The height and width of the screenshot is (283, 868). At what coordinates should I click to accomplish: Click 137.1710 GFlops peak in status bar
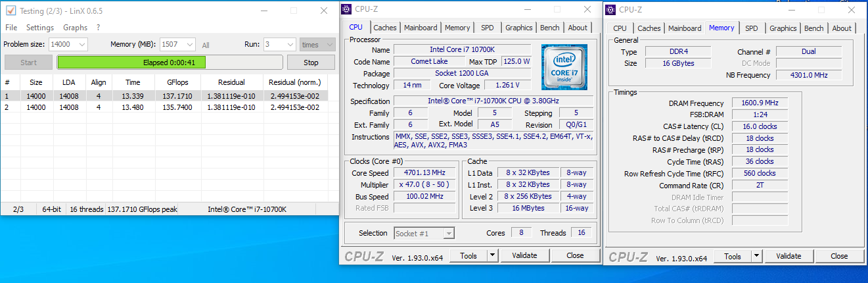point(142,209)
